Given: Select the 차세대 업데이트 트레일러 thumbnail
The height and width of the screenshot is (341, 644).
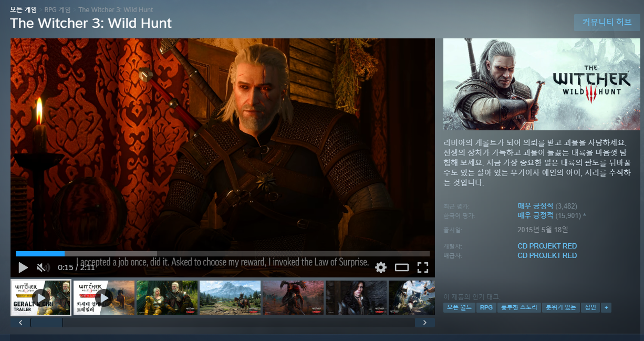Looking at the screenshot, I should tap(104, 298).
